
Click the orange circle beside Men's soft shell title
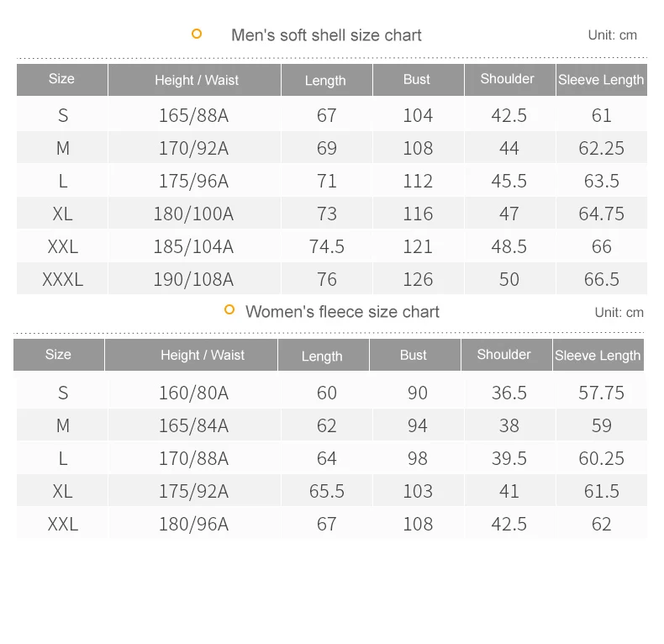[197, 34]
